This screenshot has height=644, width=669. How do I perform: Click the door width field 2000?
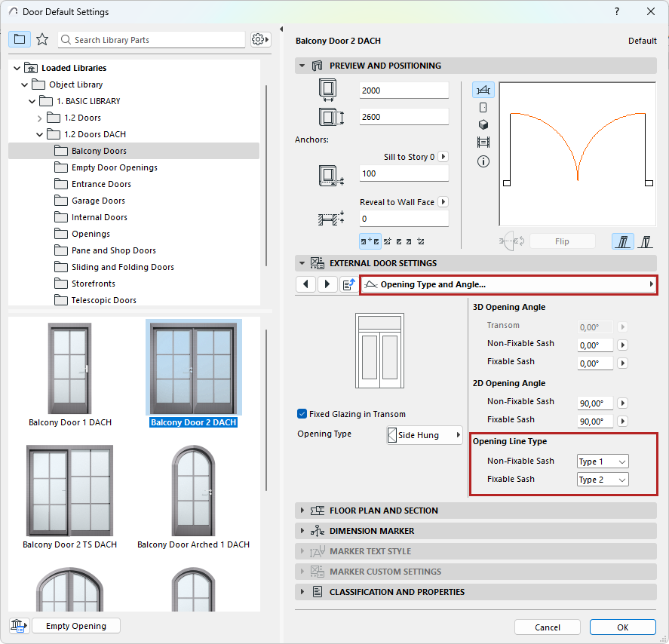pyautogui.click(x=404, y=90)
